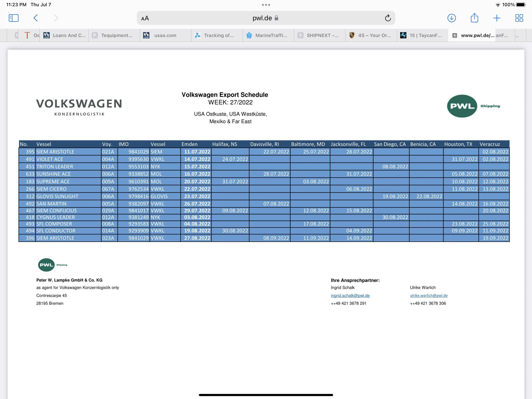The image size is (532, 399).
Task: Click voyage number 067A
Action: [x=108, y=189]
